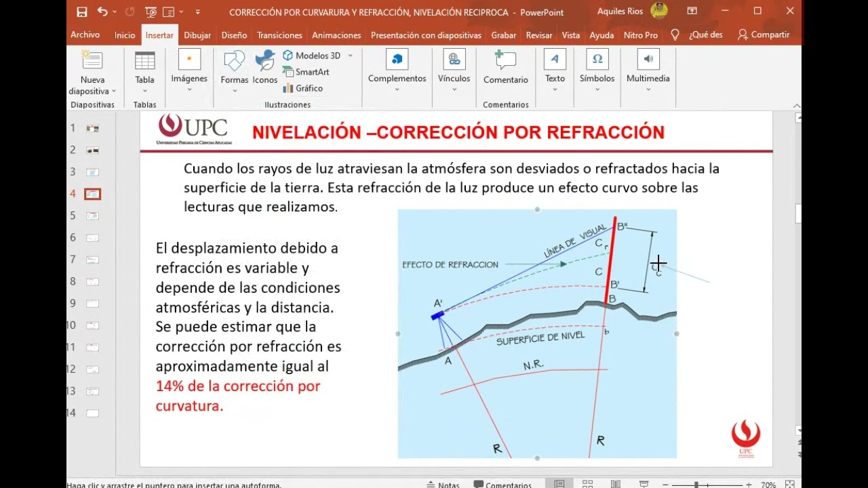This screenshot has width=868, height=488.
Task: Go to the next slide using scrollbar arrows
Action: coord(798,456)
